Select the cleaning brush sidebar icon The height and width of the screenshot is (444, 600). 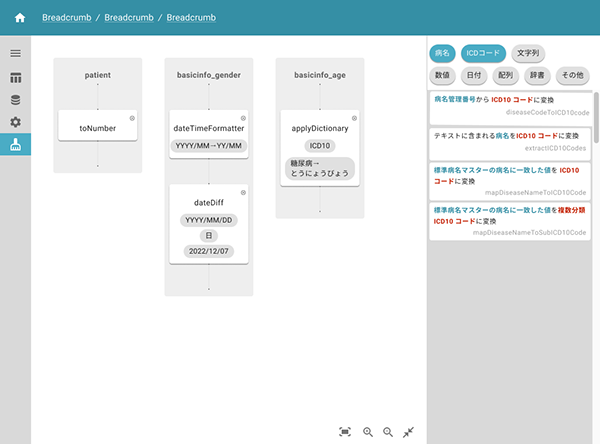click(15, 145)
